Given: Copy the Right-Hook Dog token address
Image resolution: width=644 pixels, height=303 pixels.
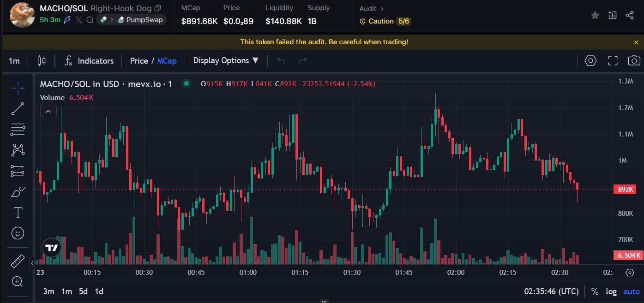Looking at the screenshot, I should click(x=158, y=8).
